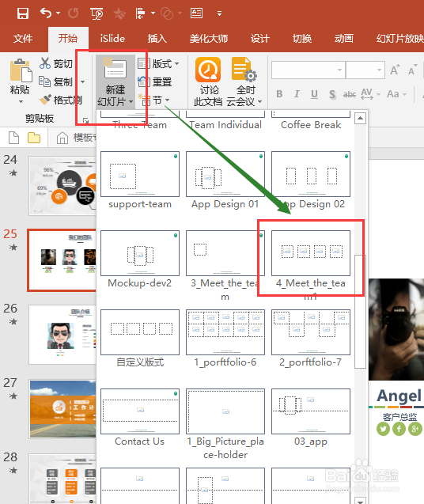Select slide 26 thumbnail
Image resolution: width=424 pixels, height=504 pixels.
tap(62, 334)
